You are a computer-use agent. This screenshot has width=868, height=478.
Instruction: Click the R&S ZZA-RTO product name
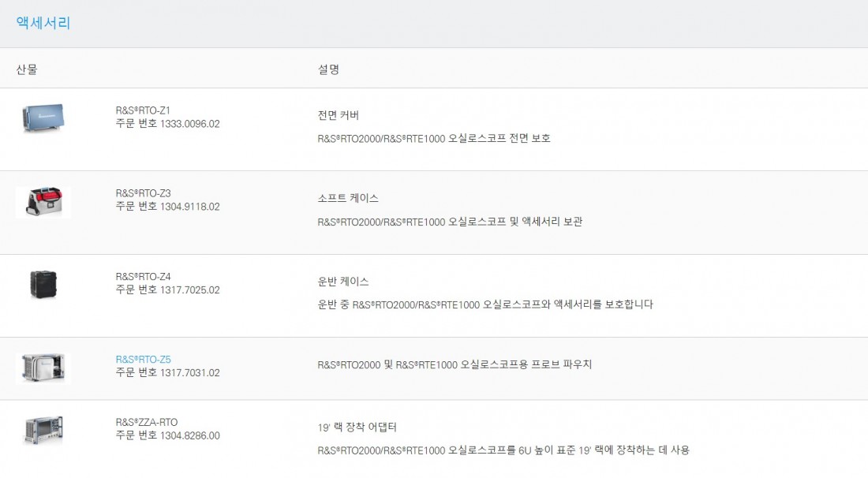pyautogui.click(x=146, y=422)
